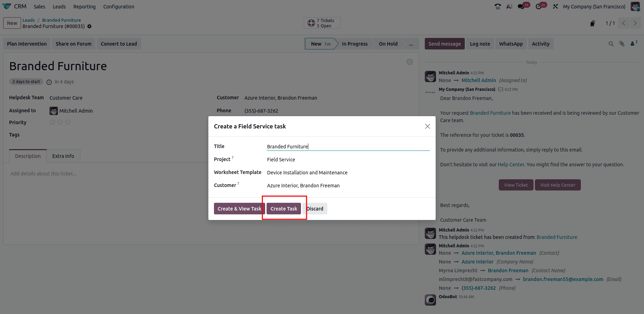Click the New record button
644x314 pixels.
12,23
